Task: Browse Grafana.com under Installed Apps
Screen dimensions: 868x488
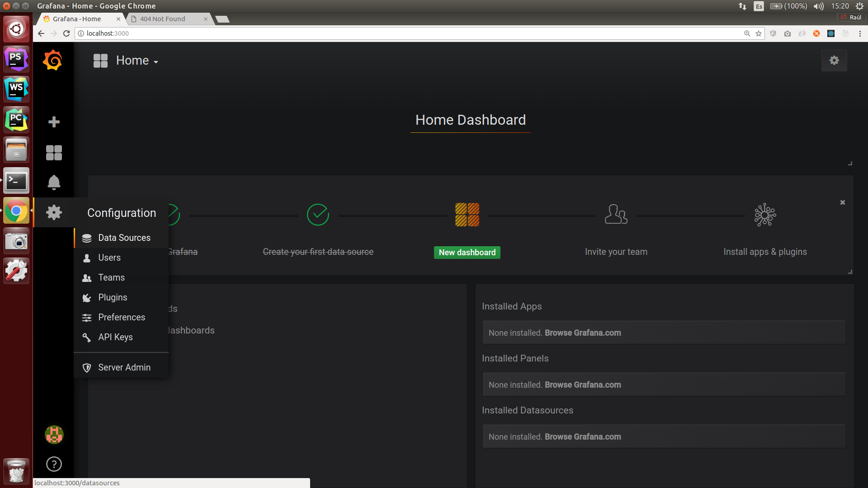Action: pyautogui.click(x=583, y=333)
